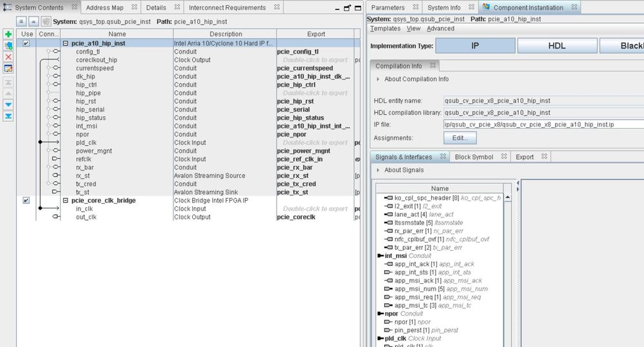Switch to the System Info tab
This screenshot has height=347, width=644.
click(x=444, y=7)
